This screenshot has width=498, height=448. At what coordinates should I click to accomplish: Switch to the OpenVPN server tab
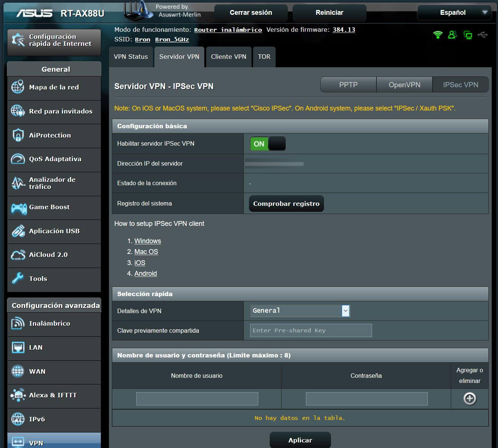405,85
